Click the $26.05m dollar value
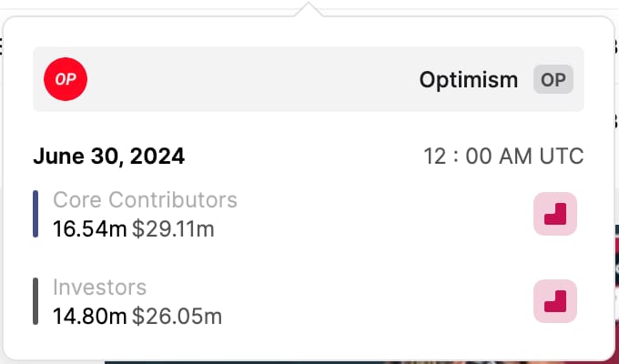The image size is (619, 364). [x=177, y=317]
